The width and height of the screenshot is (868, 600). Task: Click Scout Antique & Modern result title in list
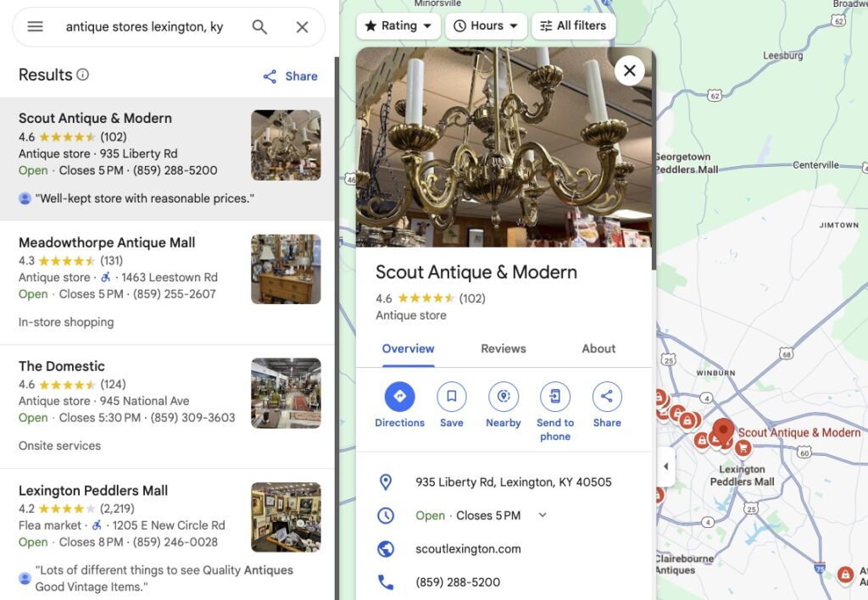tap(95, 119)
